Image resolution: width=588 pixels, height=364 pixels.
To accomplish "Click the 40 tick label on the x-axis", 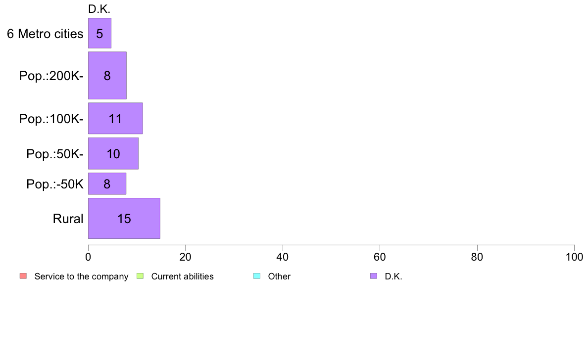I will 282,257.
